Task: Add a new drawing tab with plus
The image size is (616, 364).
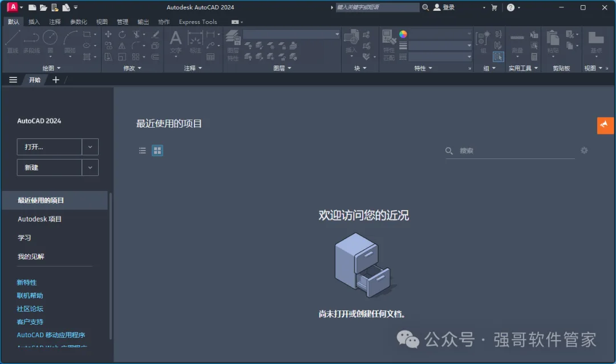Action: click(x=56, y=80)
